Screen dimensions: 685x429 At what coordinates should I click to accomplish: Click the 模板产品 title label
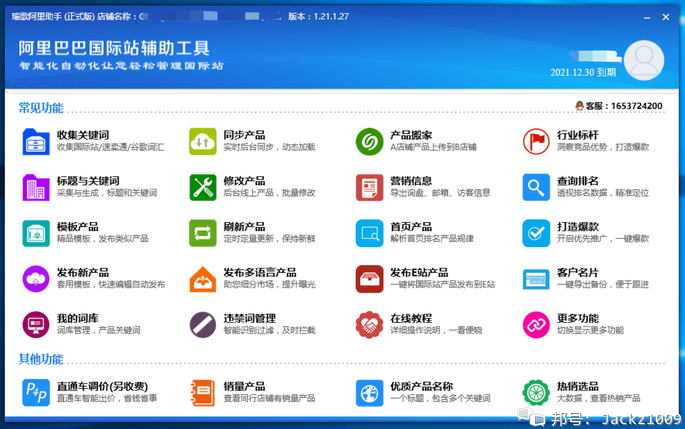click(77, 227)
